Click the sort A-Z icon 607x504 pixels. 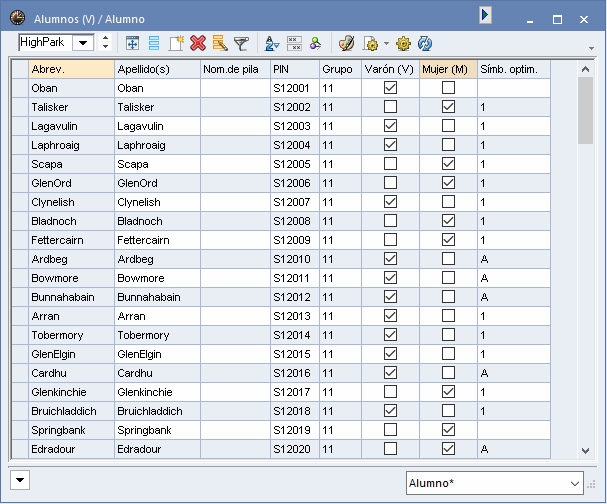pos(271,43)
